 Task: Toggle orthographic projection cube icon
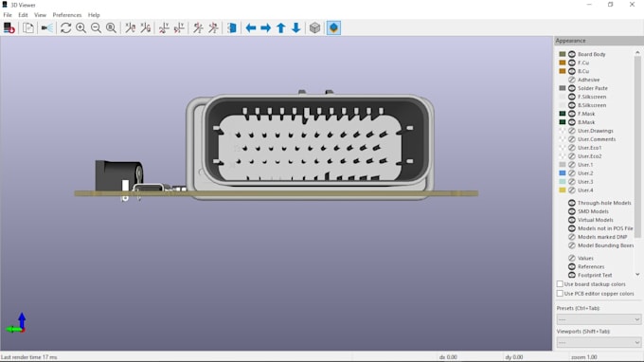coord(314,27)
